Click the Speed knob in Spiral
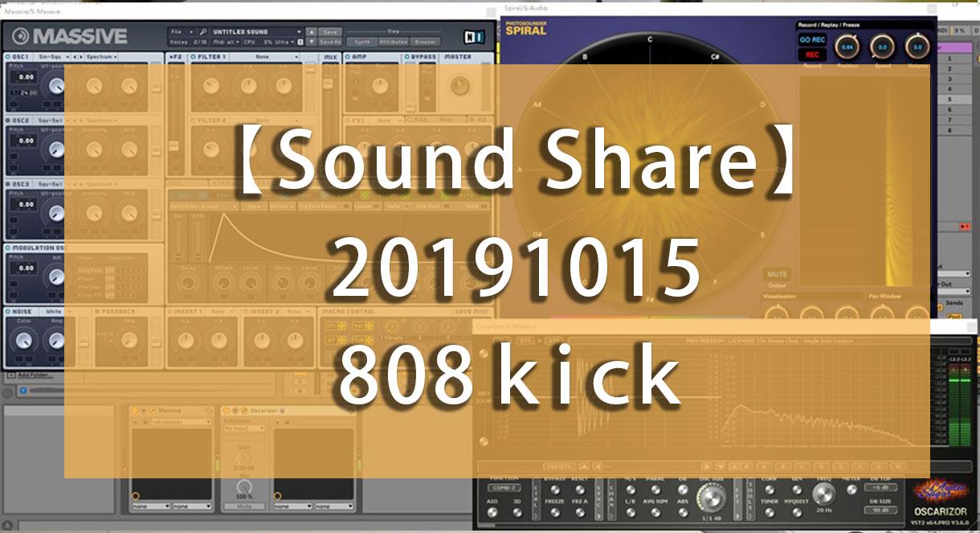 (x=882, y=47)
